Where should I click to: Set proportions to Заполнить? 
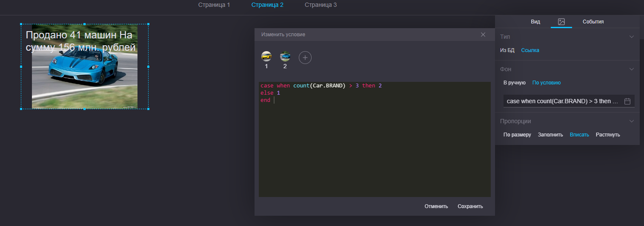pos(550,135)
